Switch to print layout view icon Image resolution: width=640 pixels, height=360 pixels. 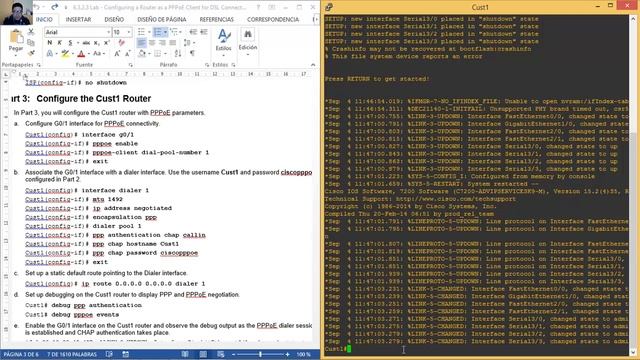[203, 354]
